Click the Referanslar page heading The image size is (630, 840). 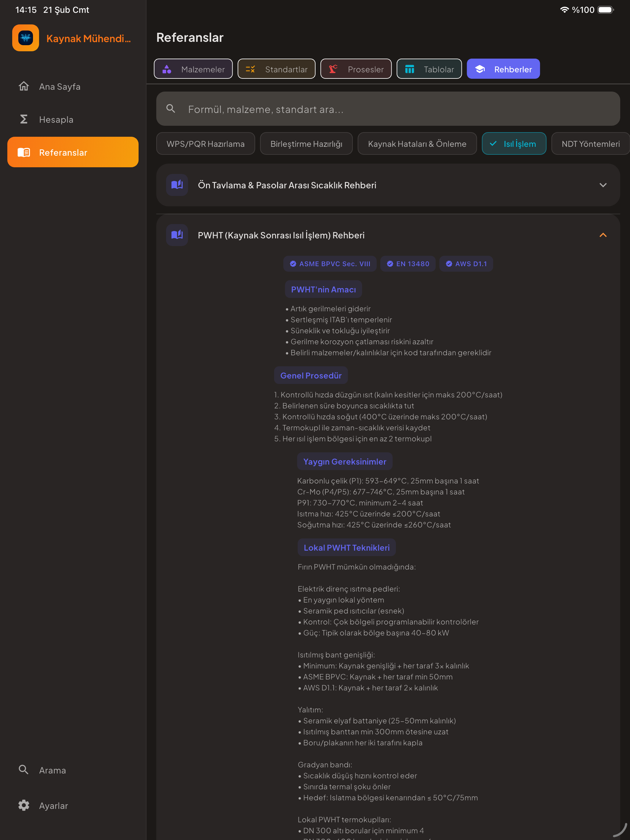190,38
